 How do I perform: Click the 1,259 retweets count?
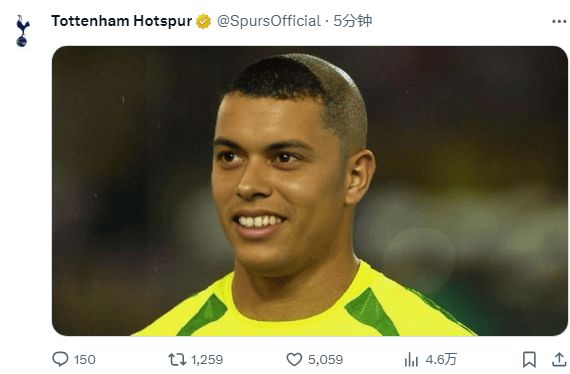[x=207, y=360]
